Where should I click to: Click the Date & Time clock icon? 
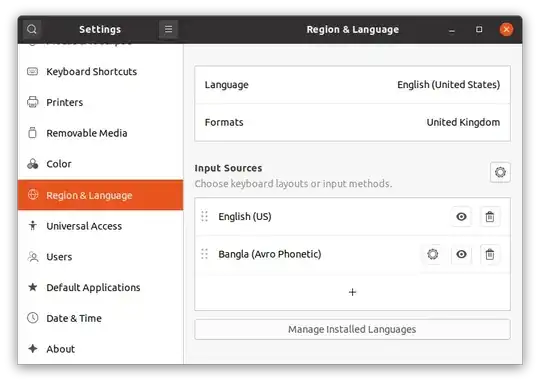pyautogui.click(x=33, y=318)
